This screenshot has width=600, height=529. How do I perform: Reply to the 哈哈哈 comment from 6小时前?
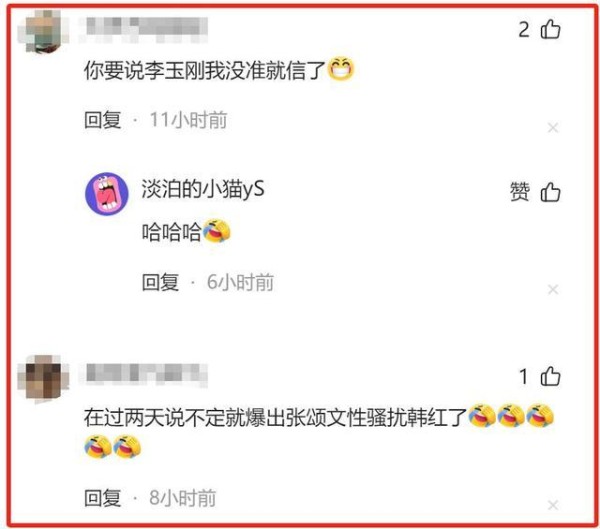(x=160, y=282)
